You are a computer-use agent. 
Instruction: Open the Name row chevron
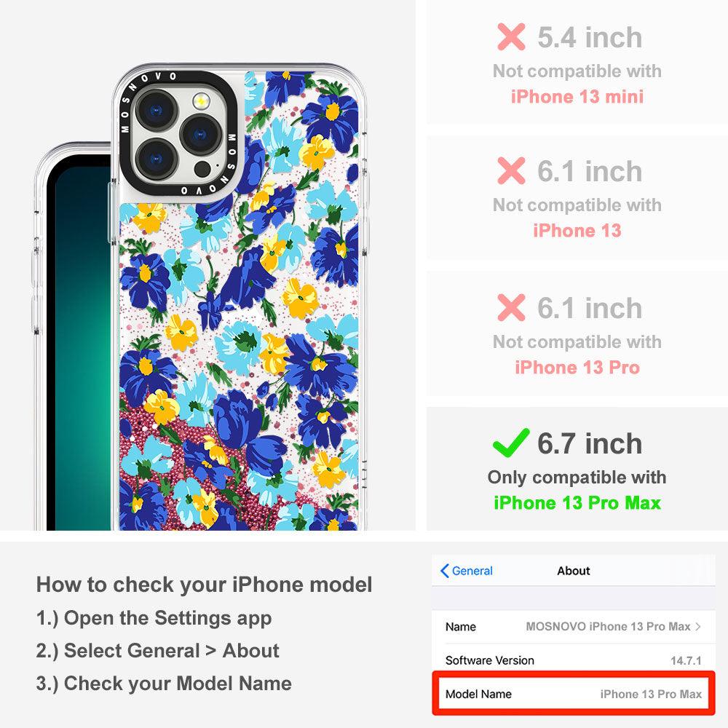click(698, 626)
